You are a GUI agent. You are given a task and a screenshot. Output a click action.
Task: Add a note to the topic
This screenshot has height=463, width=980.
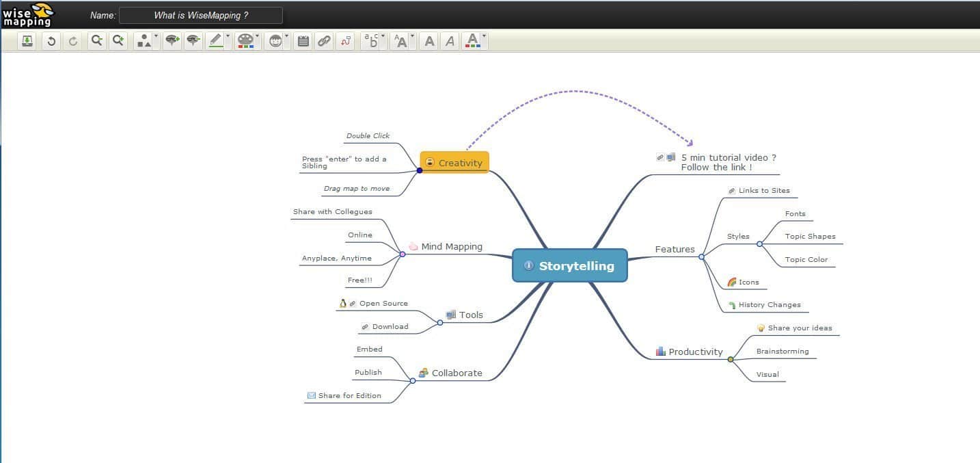pos(303,41)
